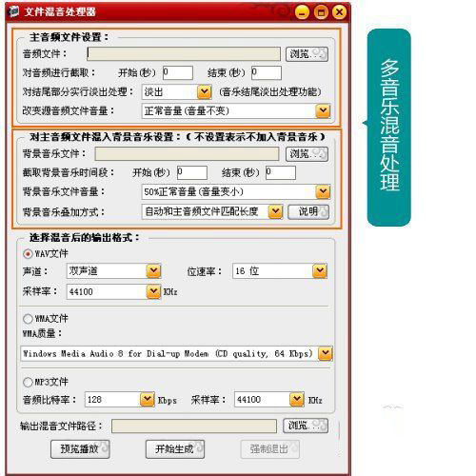Open the WMA质量 Windows Media Audio dropdown
Viewport: 476px width, 476px height.
176,353
